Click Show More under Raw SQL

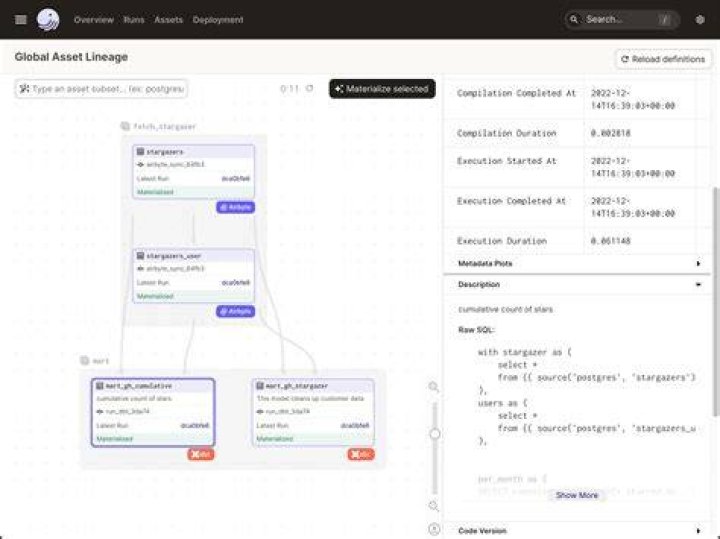point(577,495)
